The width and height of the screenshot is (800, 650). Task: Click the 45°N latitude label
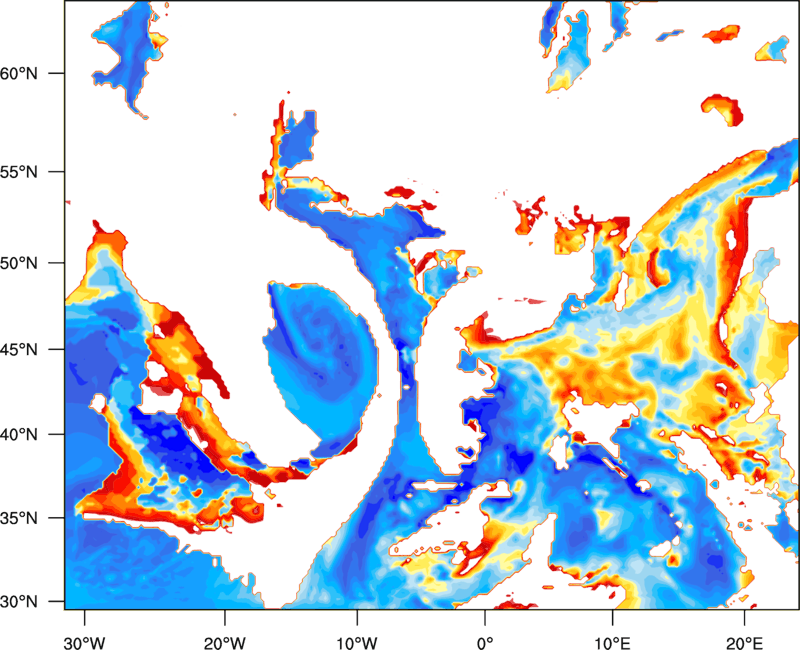coord(19,349)
